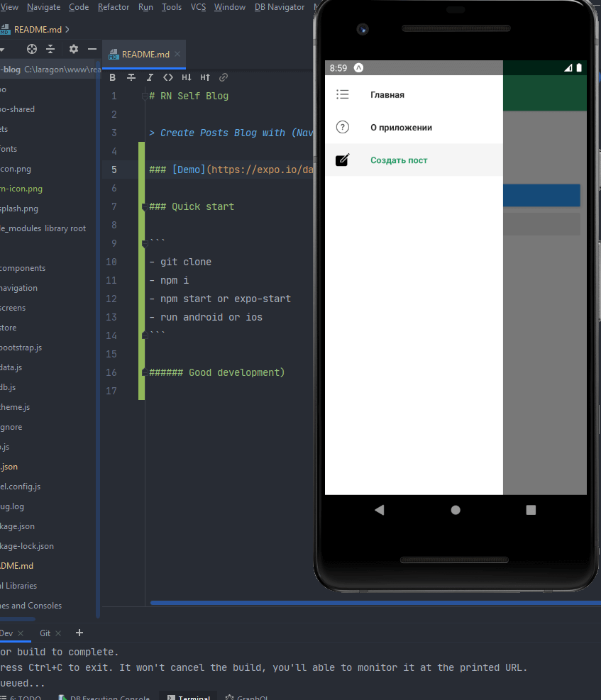Tap the Android back navigation button
The height and width of the screenshot is (700, 601).
click(x=380, y=509)
